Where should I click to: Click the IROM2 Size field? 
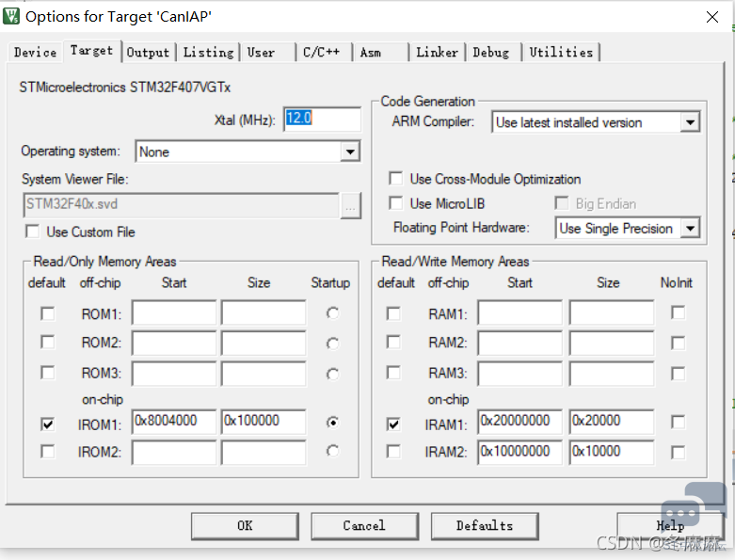pos(264,453)
